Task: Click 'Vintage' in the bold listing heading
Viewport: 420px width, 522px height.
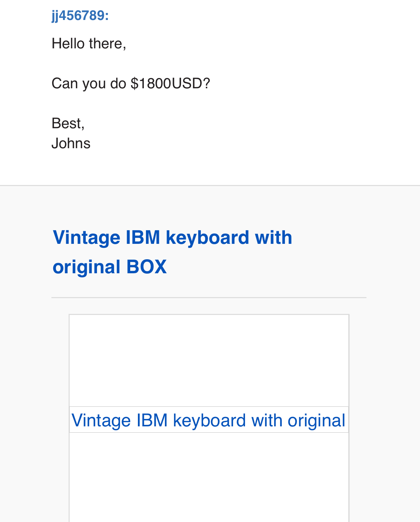Action: click(87, 237)
